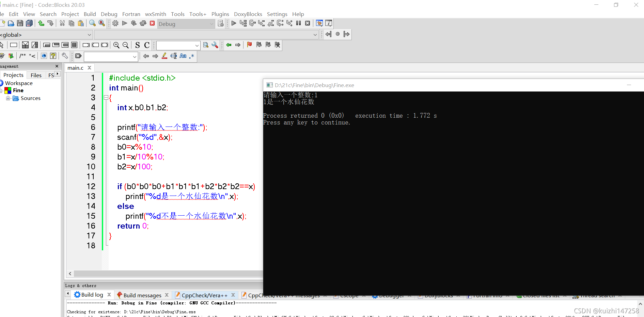Save the current file via the toolbar
The image size is (644, 317).
coord(20,23)
